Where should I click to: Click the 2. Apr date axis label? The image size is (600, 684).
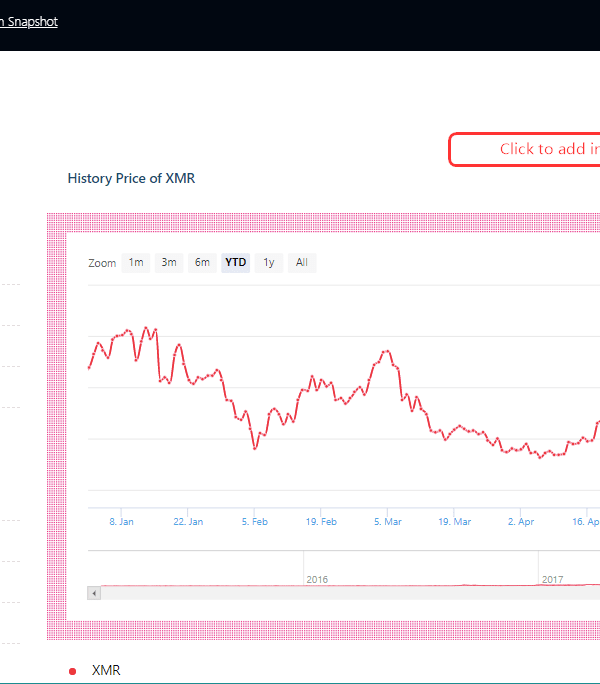(x=521, y=522)
